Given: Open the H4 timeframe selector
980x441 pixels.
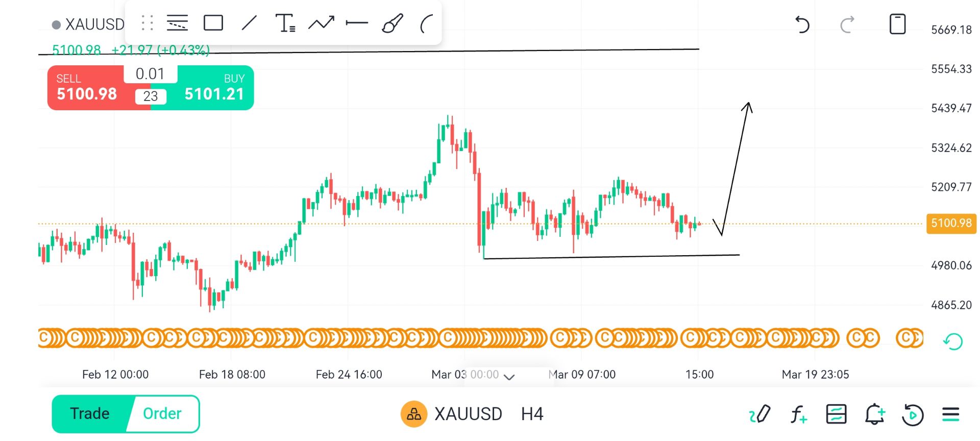Looking at the screenshot, I should 532,414.
